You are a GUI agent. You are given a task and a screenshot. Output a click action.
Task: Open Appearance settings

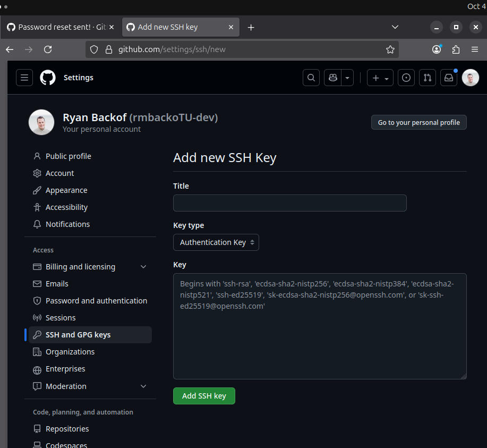90,190
